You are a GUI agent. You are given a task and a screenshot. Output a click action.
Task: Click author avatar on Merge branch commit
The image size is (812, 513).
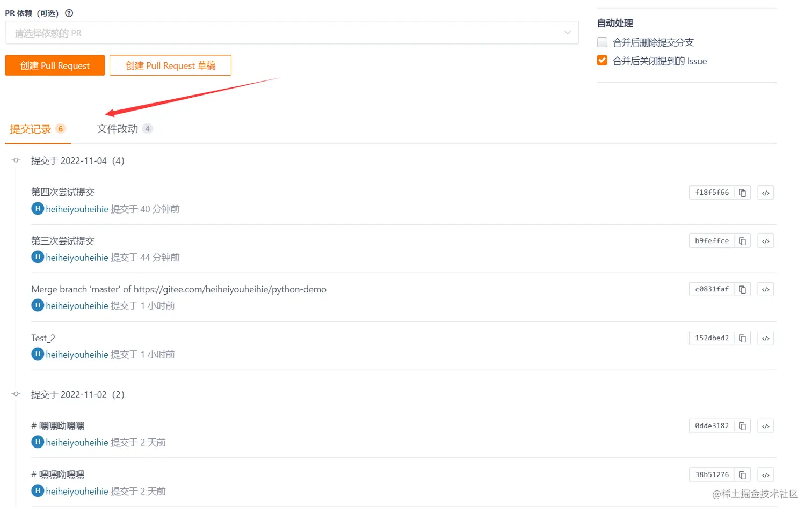pos(38,305)
